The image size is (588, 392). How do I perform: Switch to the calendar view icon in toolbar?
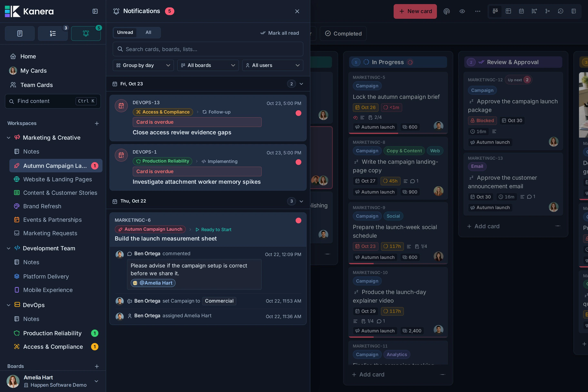coord(521,11)
